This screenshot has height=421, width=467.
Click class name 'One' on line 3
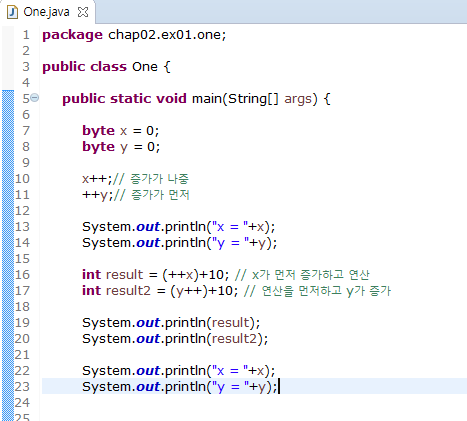tap(145, 67)
